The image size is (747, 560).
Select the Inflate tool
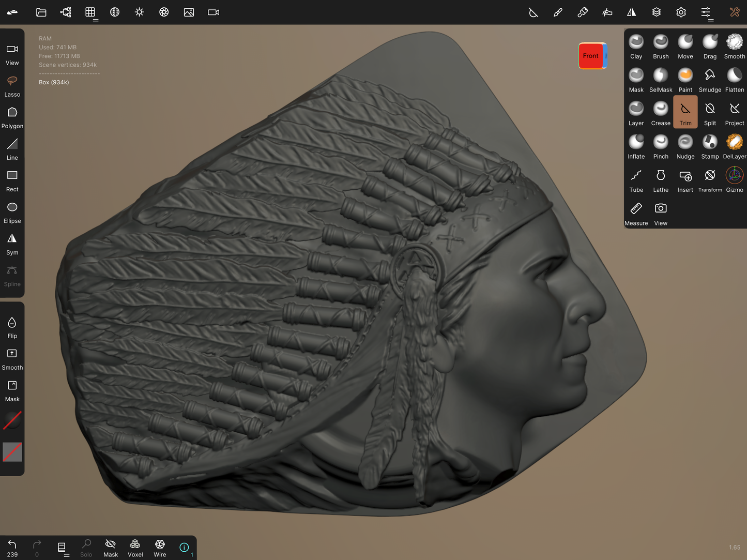pos(636,146)
